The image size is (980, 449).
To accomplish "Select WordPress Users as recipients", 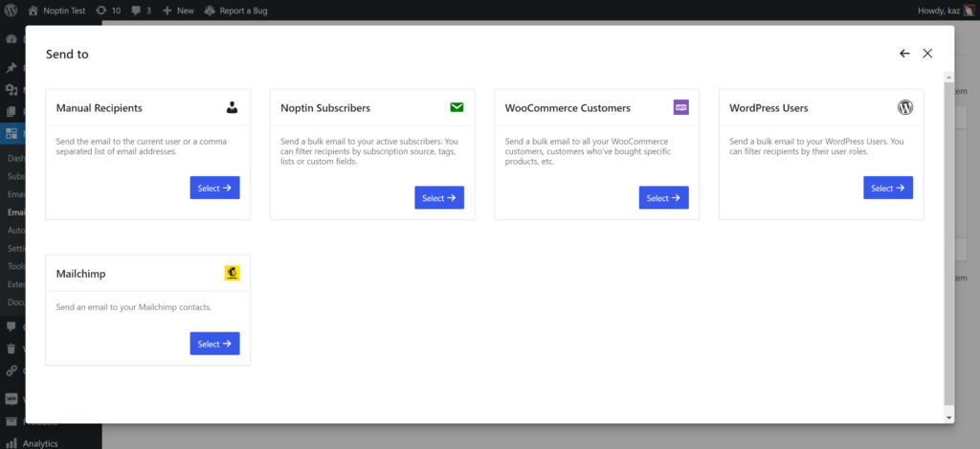I will coord(887,189).
